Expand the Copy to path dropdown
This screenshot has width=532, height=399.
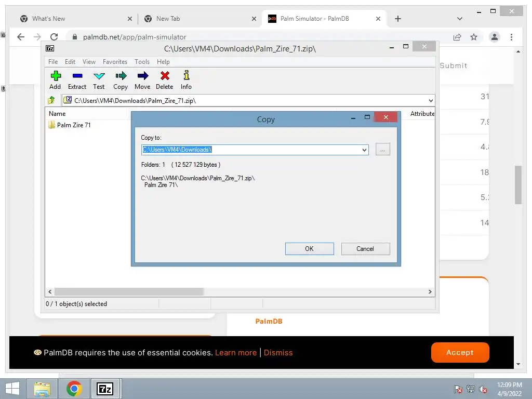pyautogui.click(x=364, y=150)
